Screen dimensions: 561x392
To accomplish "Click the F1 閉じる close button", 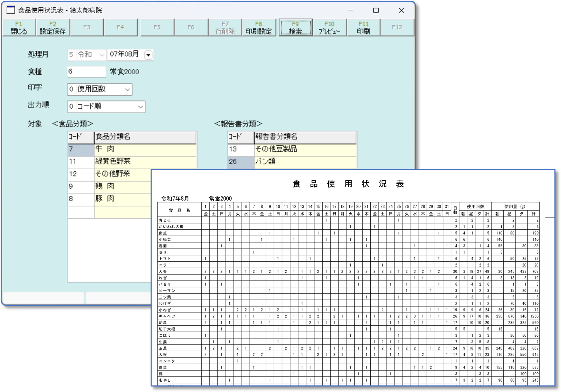I will click(19, 28).
